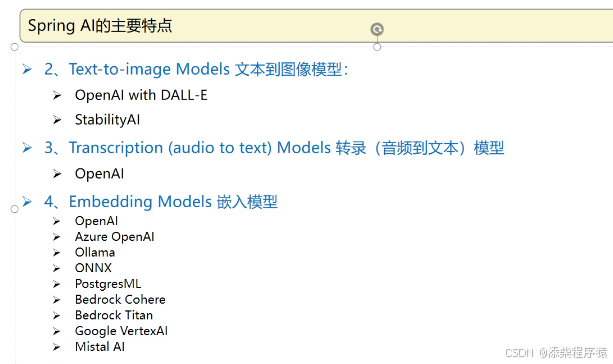613x364 pixels.
Task: Click the 'Mistal AI' list item
Action: (100, 347)
